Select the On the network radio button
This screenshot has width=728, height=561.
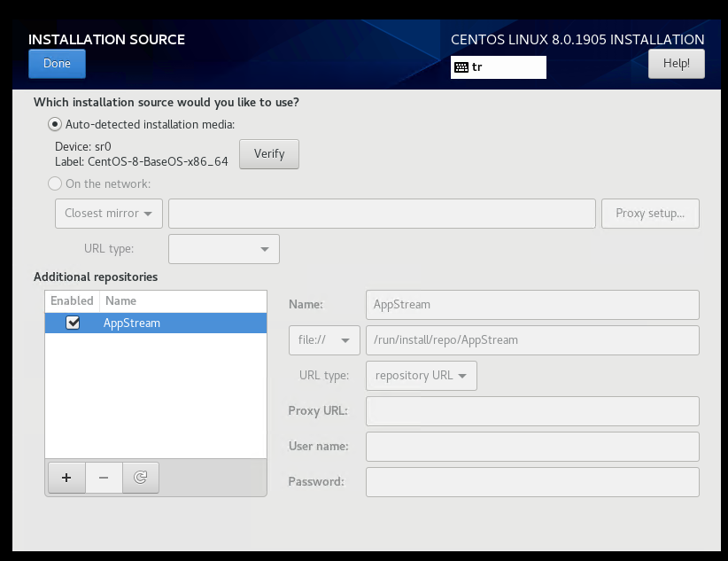tap(55, 183)
